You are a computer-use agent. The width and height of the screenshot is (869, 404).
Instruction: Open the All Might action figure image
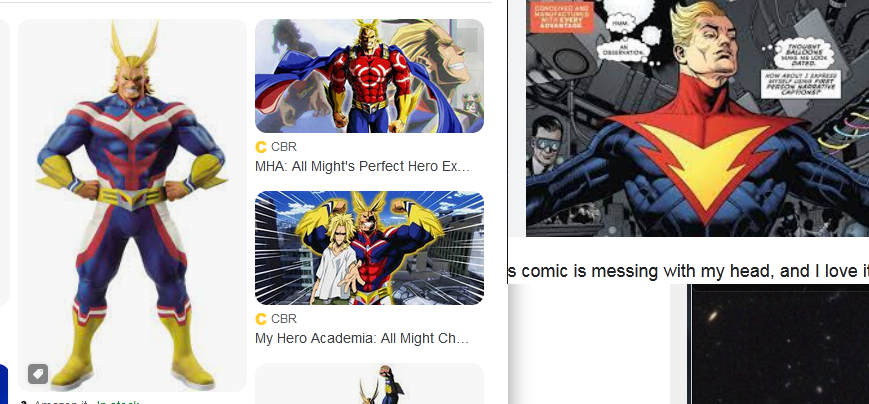132,205
